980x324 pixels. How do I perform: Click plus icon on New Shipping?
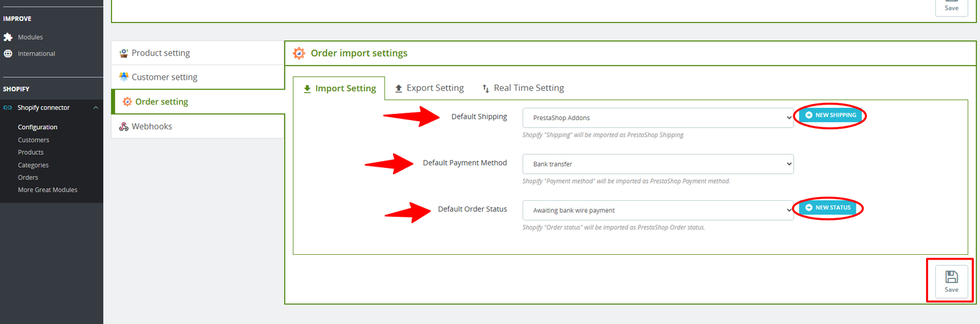coord(809,115)
